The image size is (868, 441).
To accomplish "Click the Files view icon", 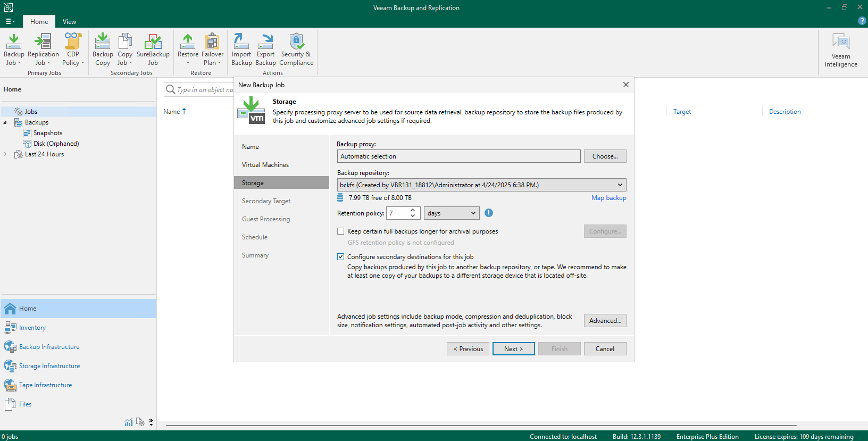I will click(x=10, y=404).
